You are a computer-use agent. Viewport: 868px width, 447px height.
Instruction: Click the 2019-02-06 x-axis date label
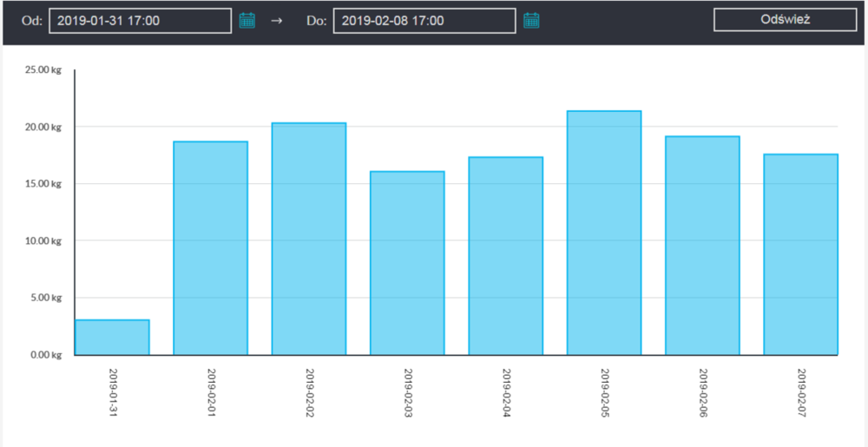703,393
